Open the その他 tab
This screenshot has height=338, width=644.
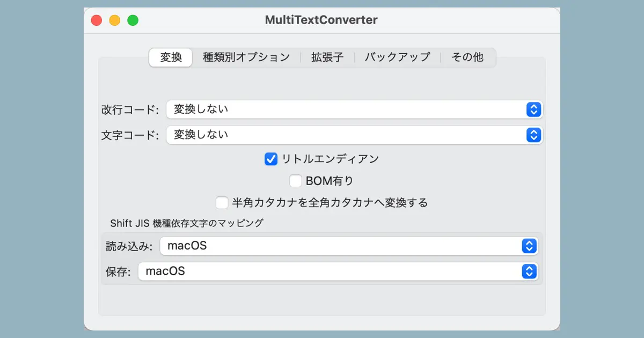click(x=467, y=57)
